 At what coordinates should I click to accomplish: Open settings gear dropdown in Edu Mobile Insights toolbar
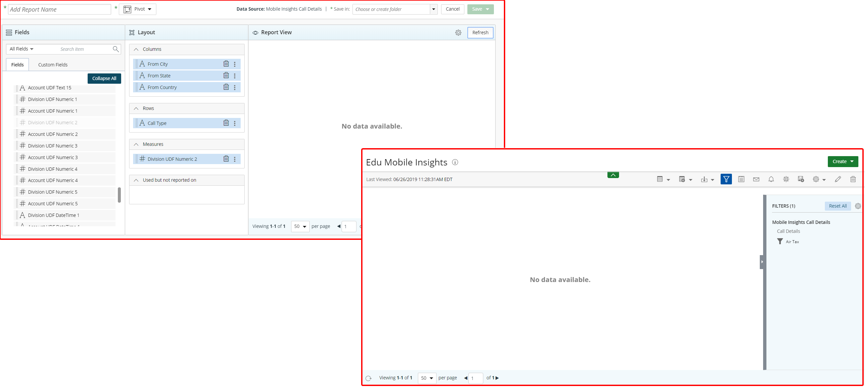(819, 179)
